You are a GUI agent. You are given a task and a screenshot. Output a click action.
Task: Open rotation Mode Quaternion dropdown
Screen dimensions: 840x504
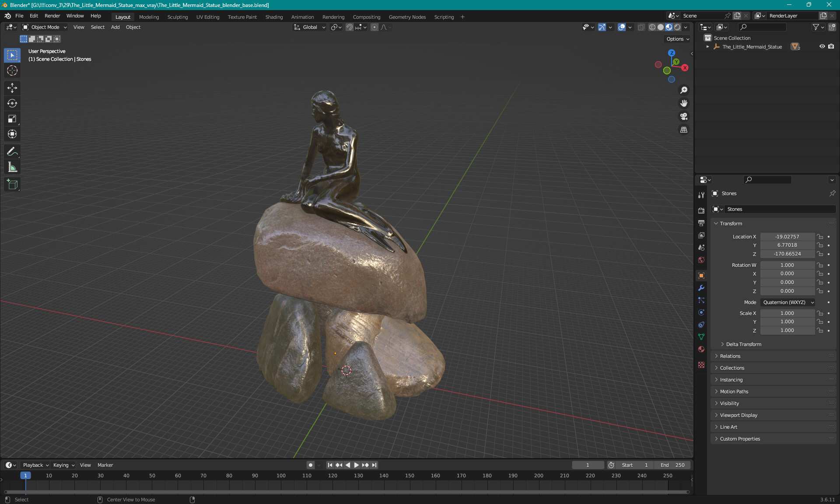pos(788,302)
